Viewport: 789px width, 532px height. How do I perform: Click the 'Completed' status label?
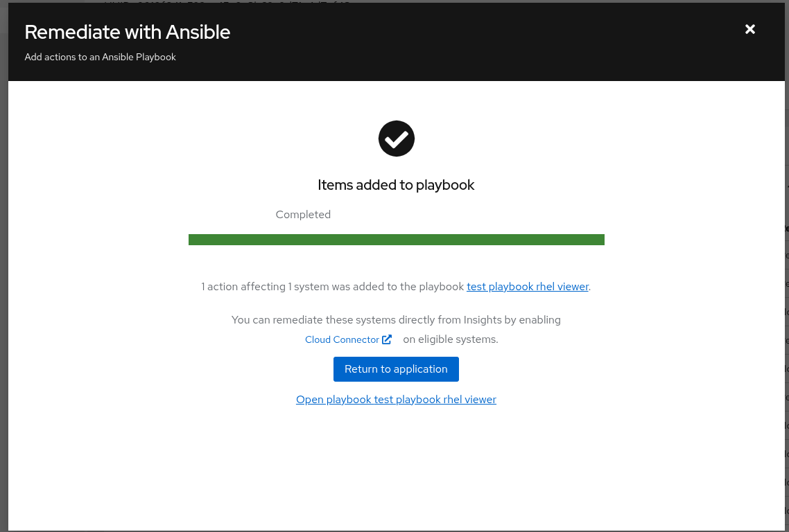click(x=303, y=215)
